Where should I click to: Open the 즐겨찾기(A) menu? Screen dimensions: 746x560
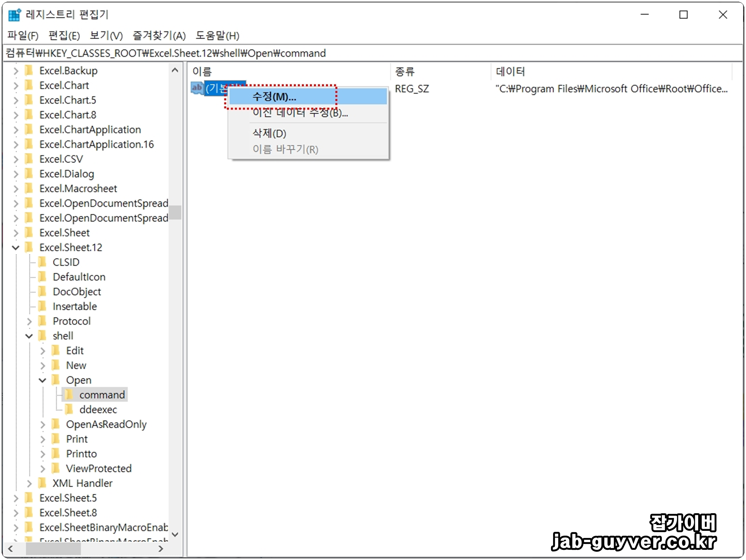[x=159, y=36]
